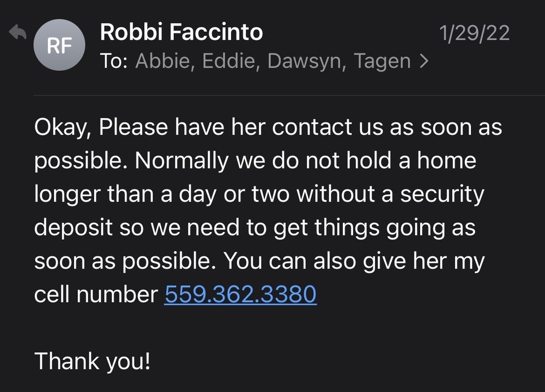Expand recipients list with the chevron
The height and width of the screenshot is (392, 545).
pyautogui.click(x=424, y=62)
